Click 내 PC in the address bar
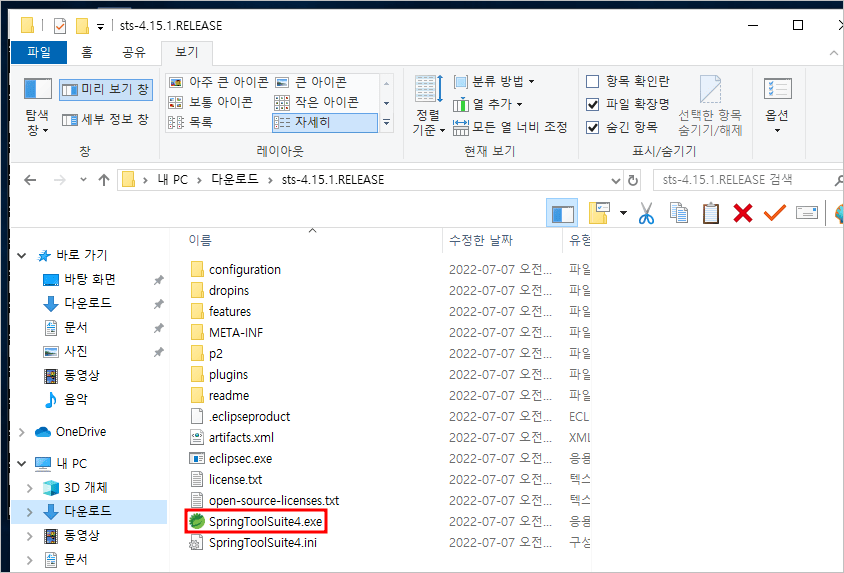844x573 pixels. coord(173,180)
